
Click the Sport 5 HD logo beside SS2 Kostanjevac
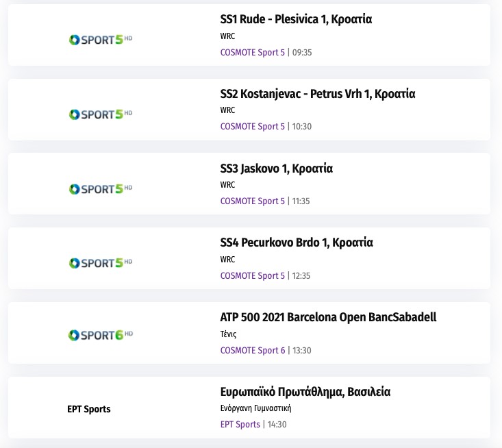pyautogui.click(x=100, y=114)
